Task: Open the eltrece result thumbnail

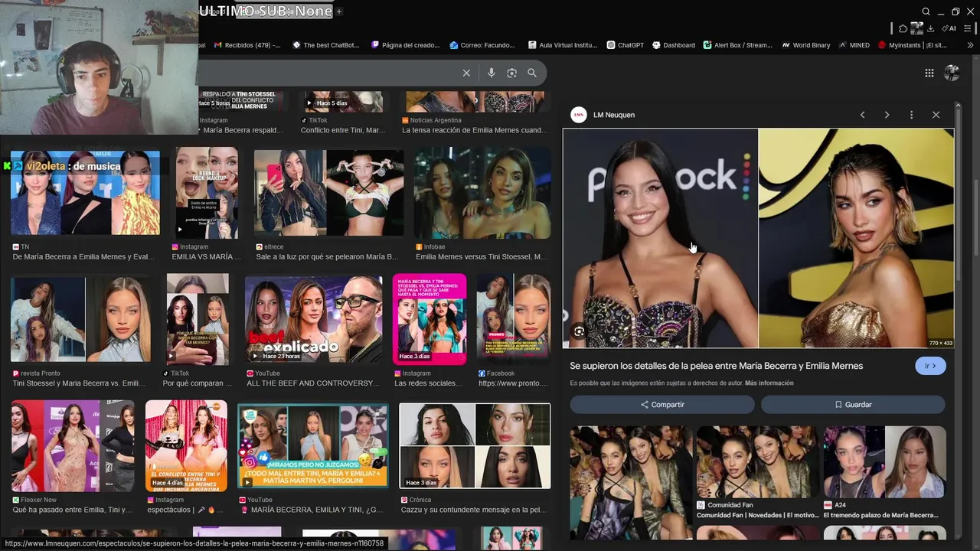Action: click(328, 193)
